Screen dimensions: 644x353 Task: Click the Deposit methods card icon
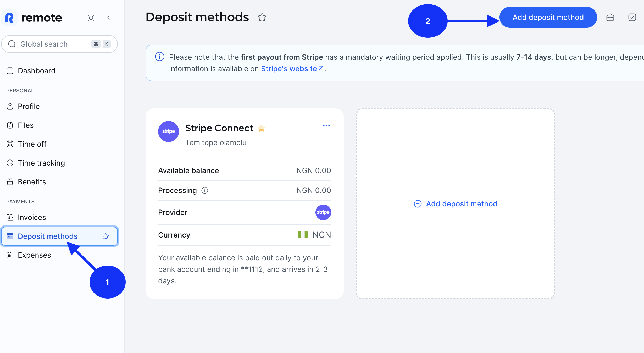10,236
